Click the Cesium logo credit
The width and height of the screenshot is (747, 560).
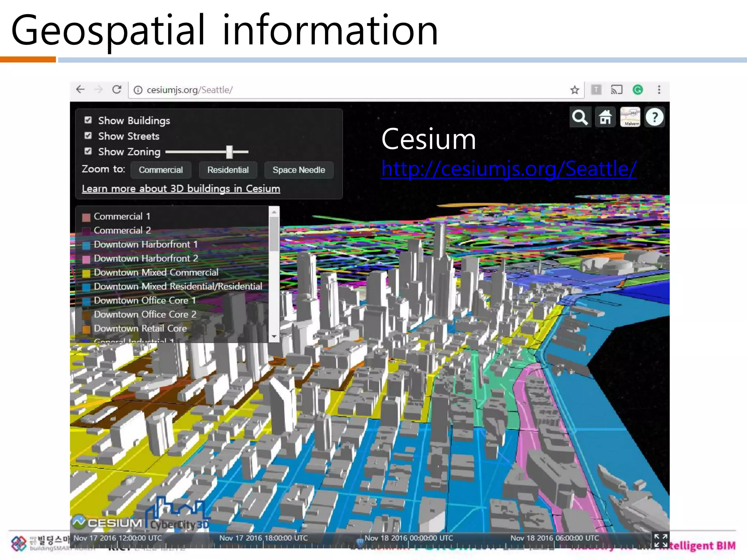point(107,522)
